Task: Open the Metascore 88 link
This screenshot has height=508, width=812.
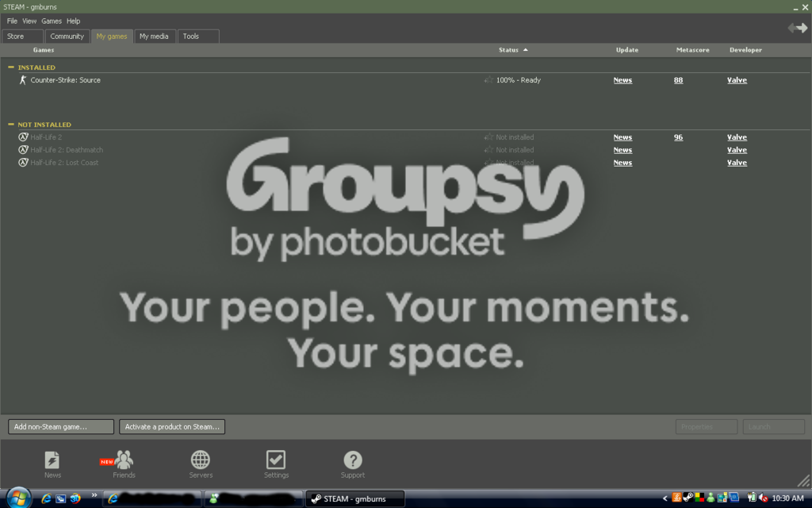Action: point(679,80)
